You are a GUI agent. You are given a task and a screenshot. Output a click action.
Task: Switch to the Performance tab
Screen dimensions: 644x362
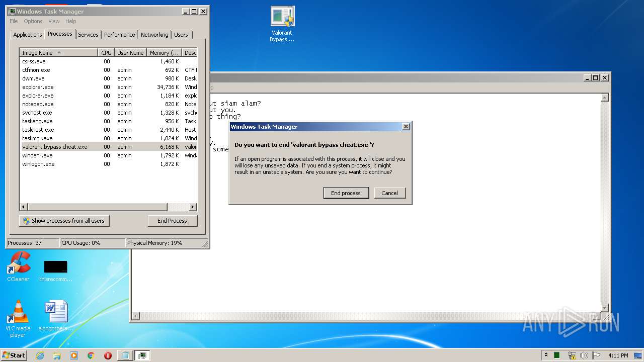pyautogui.click(x=120, y=35)
